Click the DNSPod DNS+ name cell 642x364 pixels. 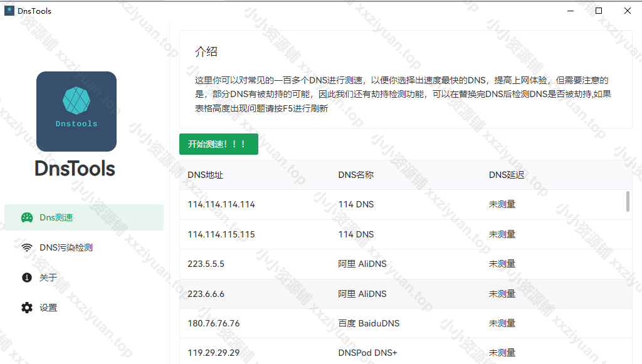367,353
